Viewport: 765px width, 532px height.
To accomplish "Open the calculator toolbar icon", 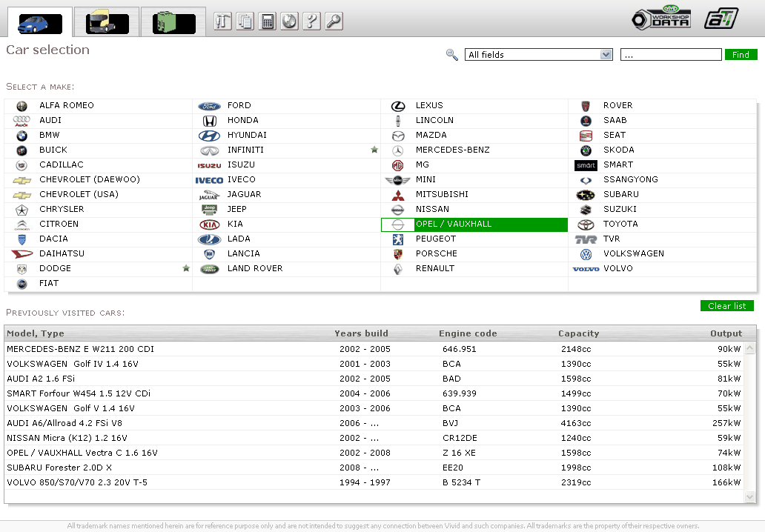I will (x=268, y=21).
